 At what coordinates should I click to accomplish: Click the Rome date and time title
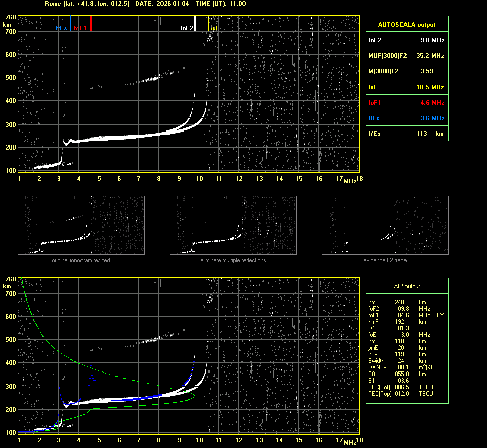click(x=145, y=4)
